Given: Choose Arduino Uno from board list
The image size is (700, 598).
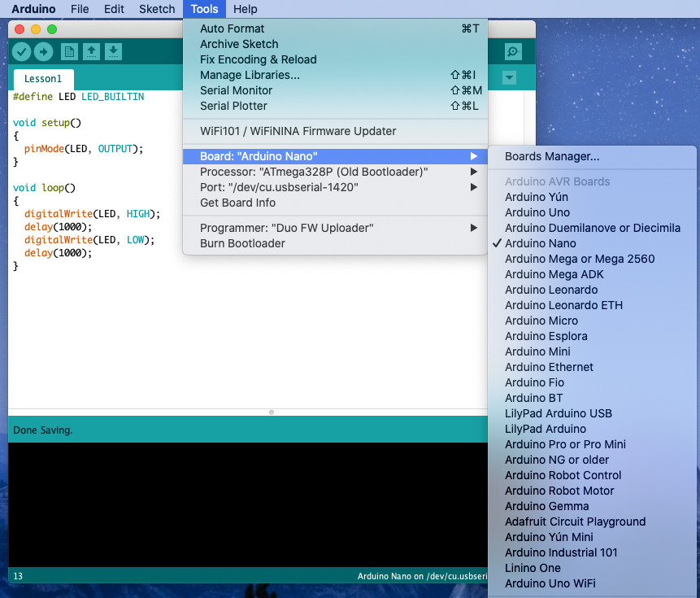Looking at the screenshot, I should (537, 212).
